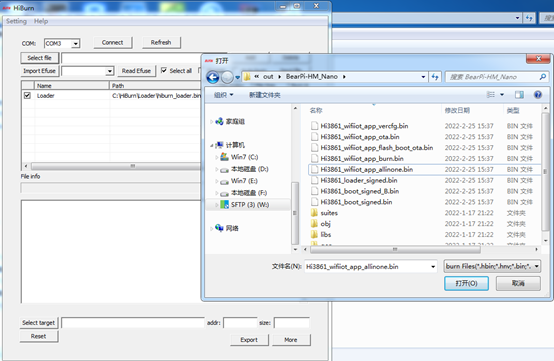
Task: Click the addr input field
Action: pyautogui.click(x=240, y=323)
